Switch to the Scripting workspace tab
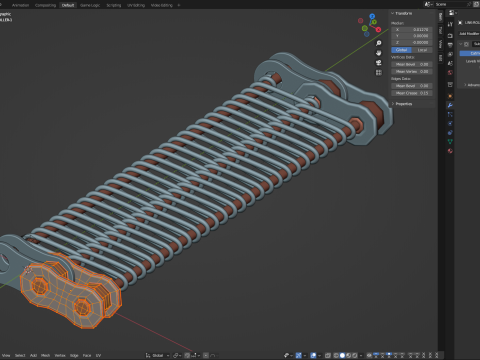The width and height of the screenshot is (480, 360). coord(113,5)
